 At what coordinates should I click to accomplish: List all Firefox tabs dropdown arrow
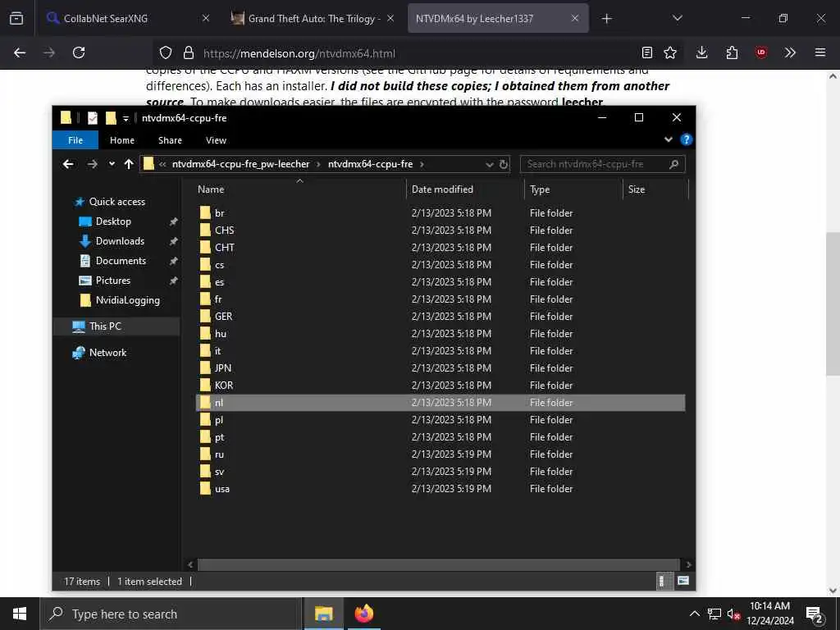677,18
